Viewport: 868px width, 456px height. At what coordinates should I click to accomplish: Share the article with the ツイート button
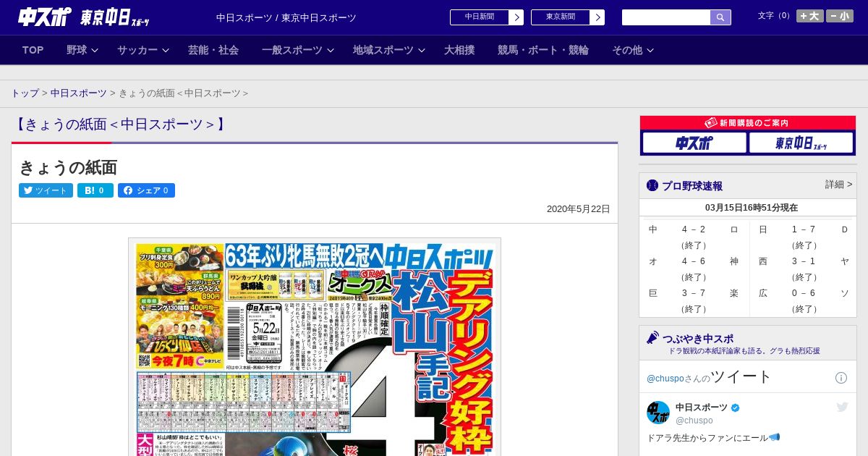coord(46,190)
